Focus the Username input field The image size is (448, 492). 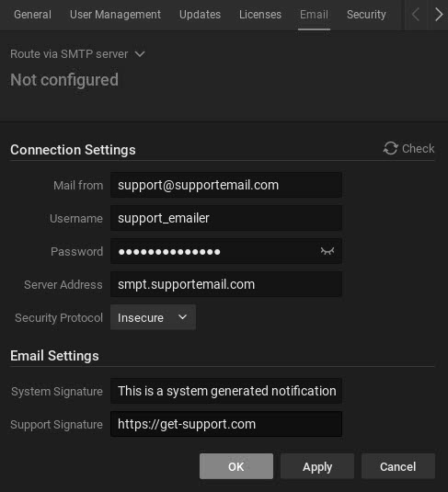pyautogui.click(x=226, y=218)
